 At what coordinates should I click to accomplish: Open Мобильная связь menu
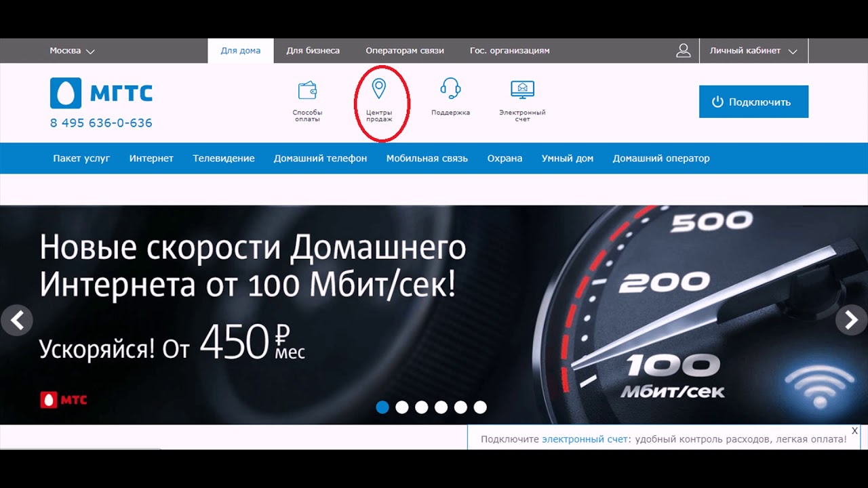pos(427,159)
